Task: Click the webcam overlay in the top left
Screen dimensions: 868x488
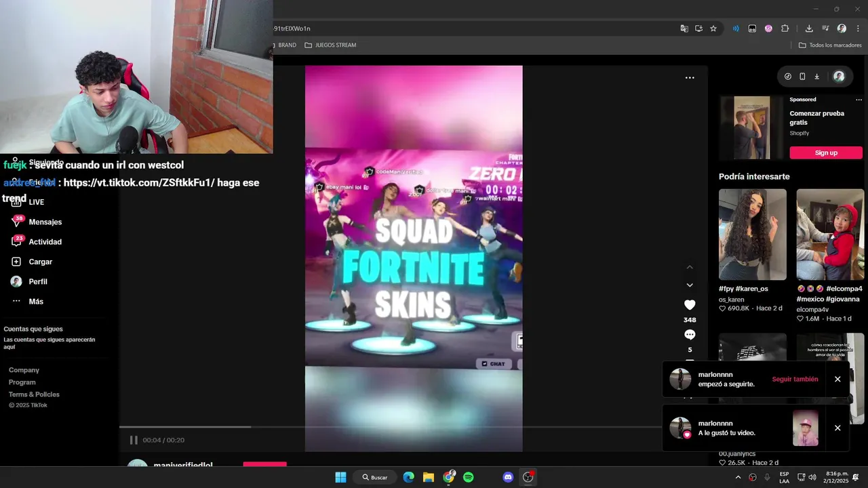Action: pos(136,77)
